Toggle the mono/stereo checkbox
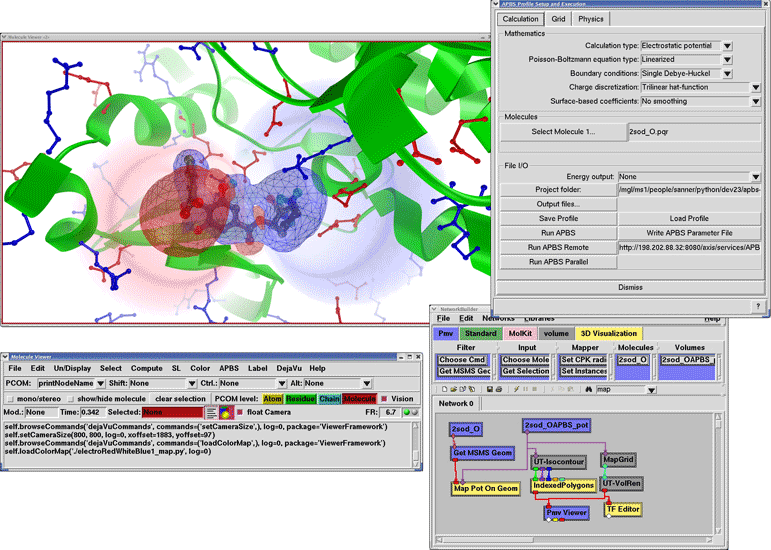Viewport: 771px width, 550px height. click(9, 398)
